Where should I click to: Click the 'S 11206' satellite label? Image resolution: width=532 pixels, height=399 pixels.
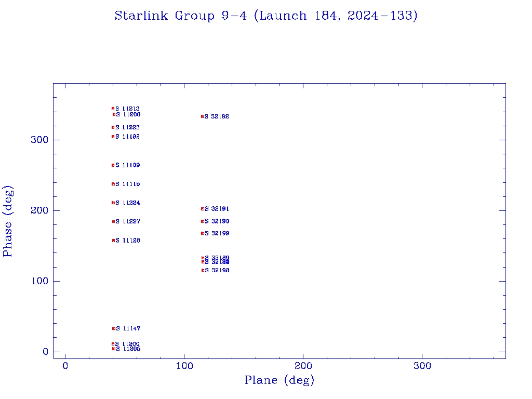(128, 114)
